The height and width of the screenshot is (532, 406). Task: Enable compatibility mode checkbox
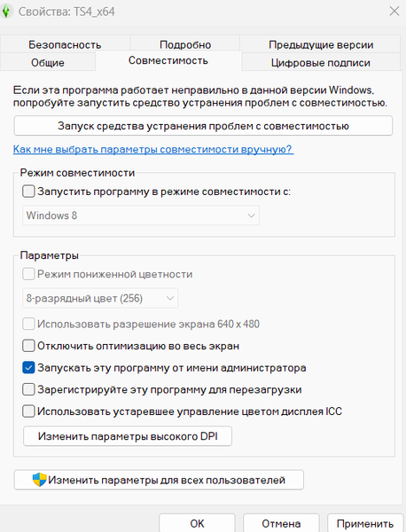pos(28,192)
